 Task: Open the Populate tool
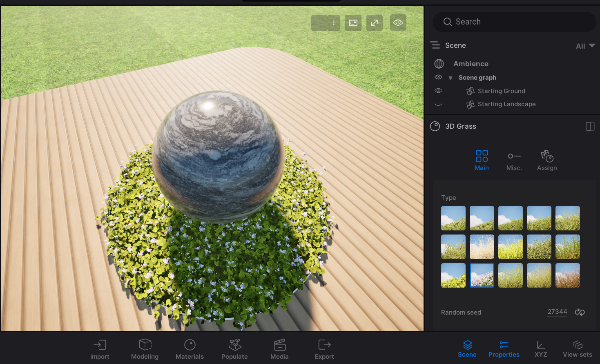[234, 349]
